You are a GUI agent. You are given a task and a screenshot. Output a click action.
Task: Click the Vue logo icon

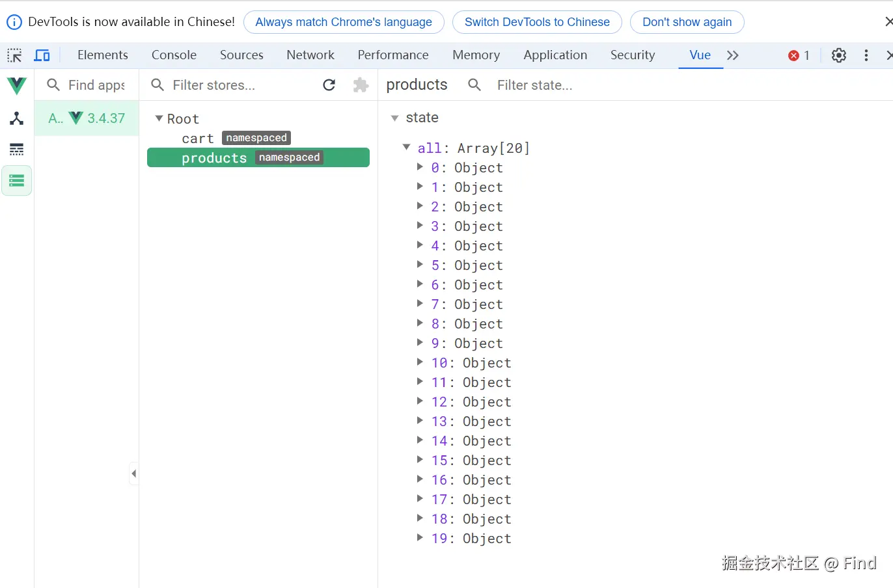[x=17, y=85]
